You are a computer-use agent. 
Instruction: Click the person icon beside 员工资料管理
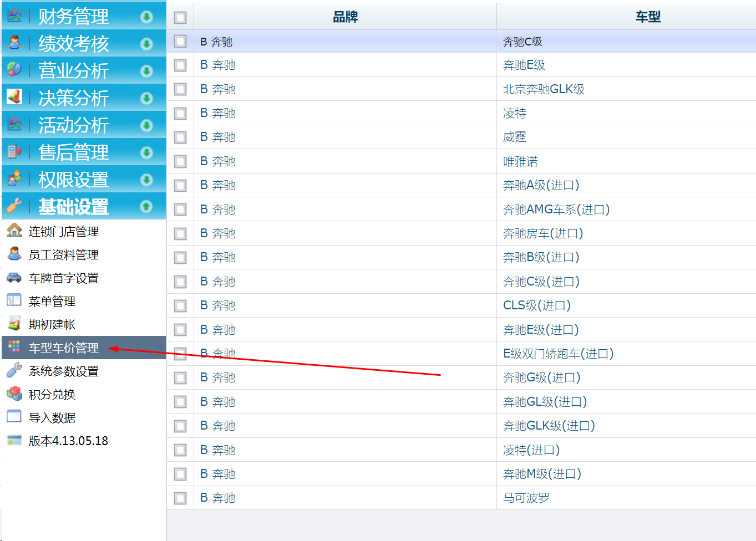tap(14, 254)
